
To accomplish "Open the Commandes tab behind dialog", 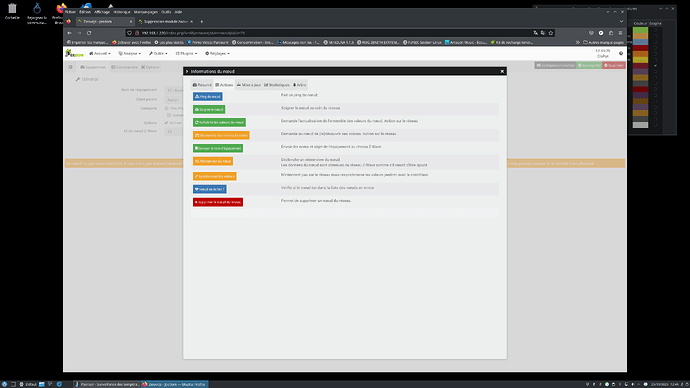I will pyautogui.click(x=125, y=67).
